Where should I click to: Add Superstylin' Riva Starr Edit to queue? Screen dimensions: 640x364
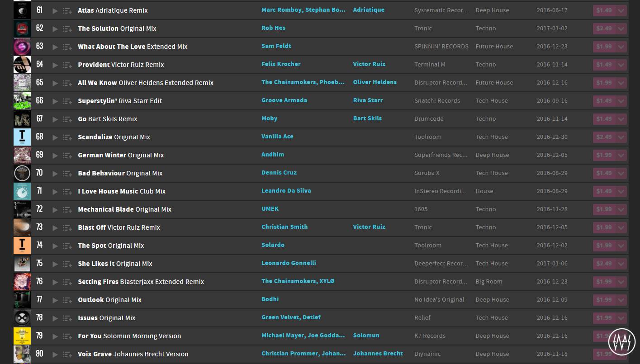coord(67,101)
